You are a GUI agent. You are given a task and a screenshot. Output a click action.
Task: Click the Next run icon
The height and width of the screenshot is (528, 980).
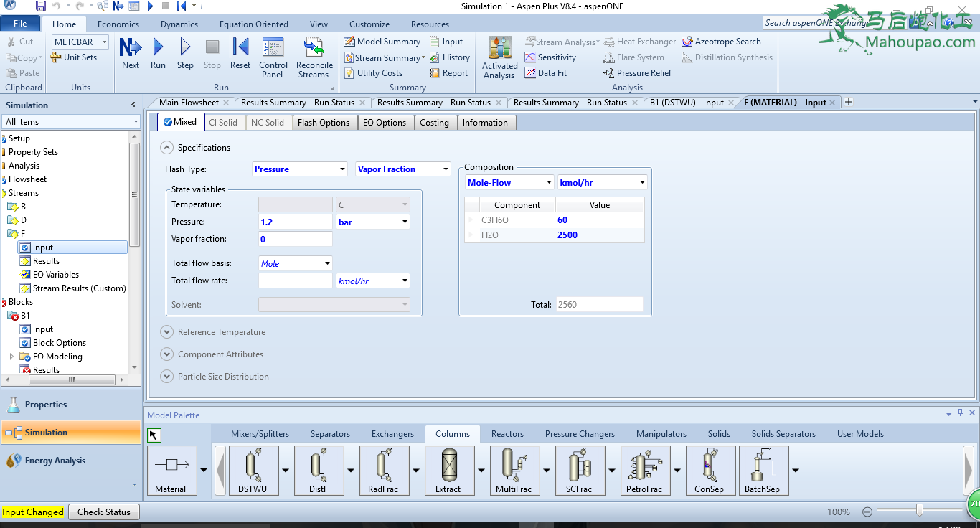coord(130,54)
